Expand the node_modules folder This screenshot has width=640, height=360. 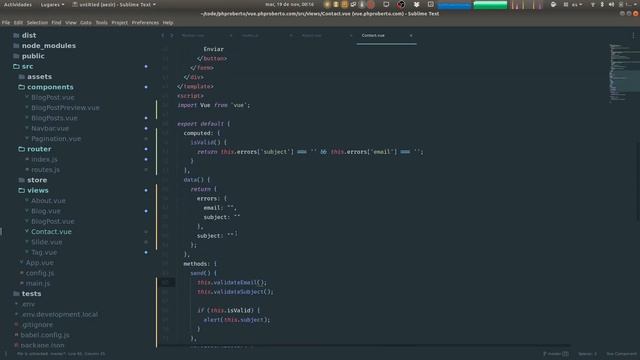(49, 46)
